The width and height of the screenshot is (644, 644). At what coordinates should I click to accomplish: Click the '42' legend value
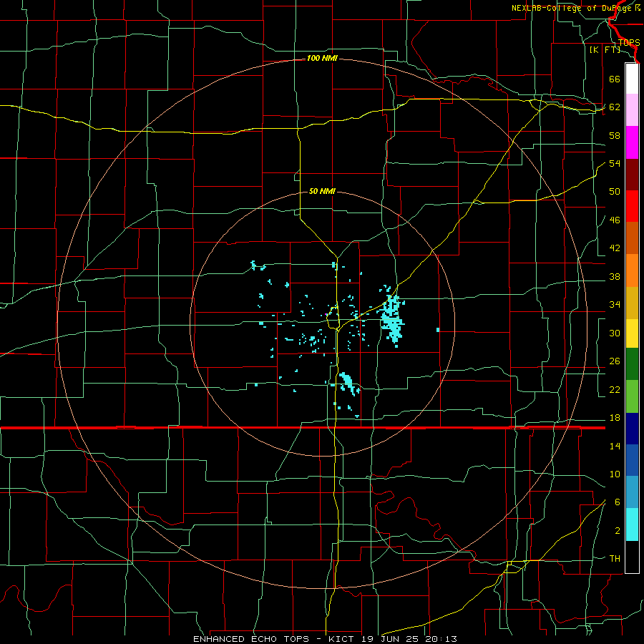point(615,248)
